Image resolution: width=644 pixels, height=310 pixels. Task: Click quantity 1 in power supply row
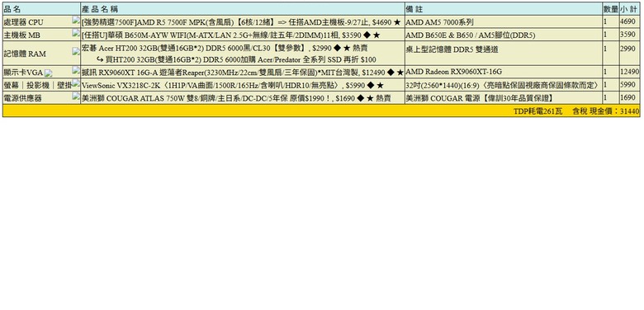click(605, 98)
